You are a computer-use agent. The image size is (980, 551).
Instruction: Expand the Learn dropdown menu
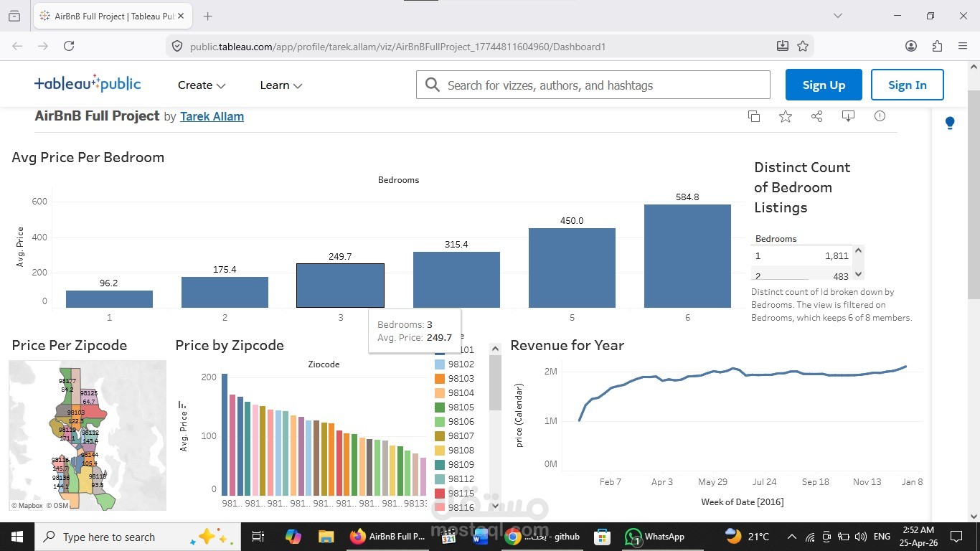pyautogui.click(x=281, y=85)
